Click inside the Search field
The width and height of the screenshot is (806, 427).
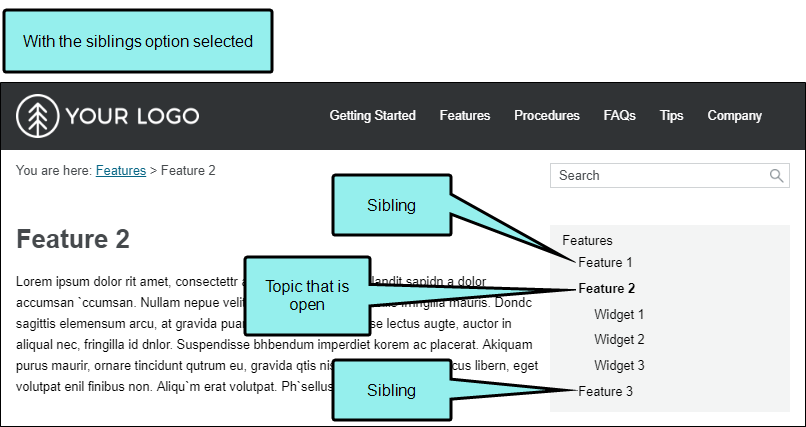click(670, 176)
